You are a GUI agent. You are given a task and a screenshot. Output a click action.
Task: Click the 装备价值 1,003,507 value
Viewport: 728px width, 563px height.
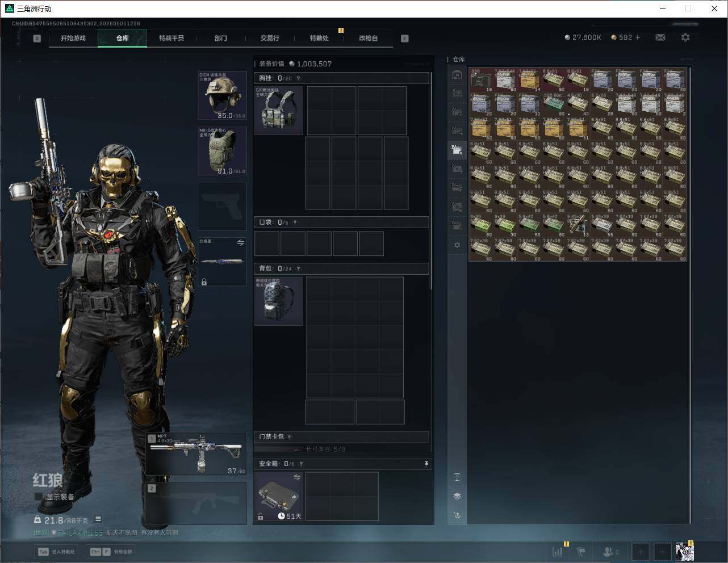point(295,64)
